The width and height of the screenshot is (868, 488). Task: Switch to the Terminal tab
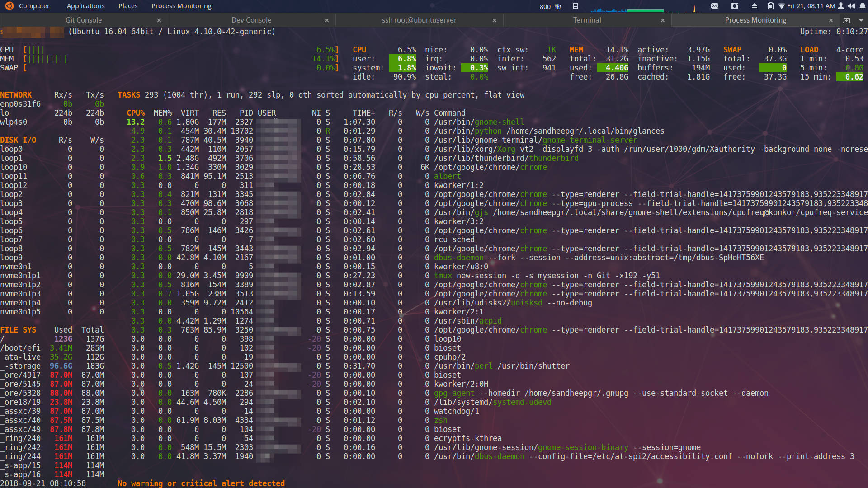click(587, 20)
